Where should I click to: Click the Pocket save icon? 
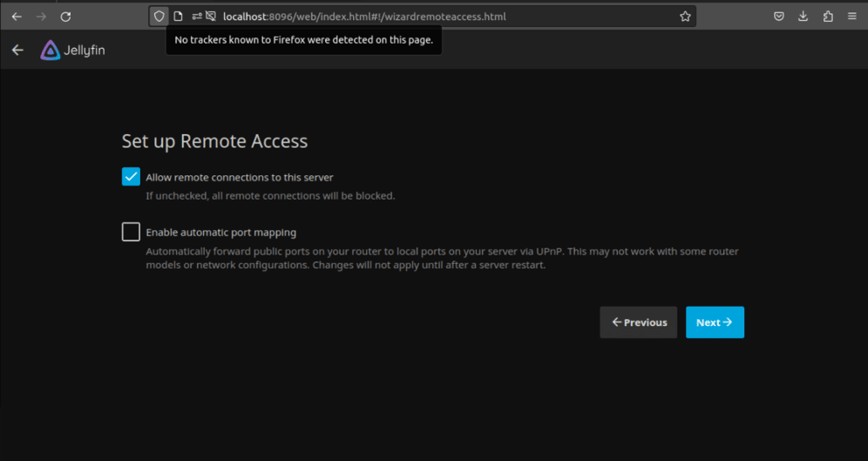tap(779, 17)
